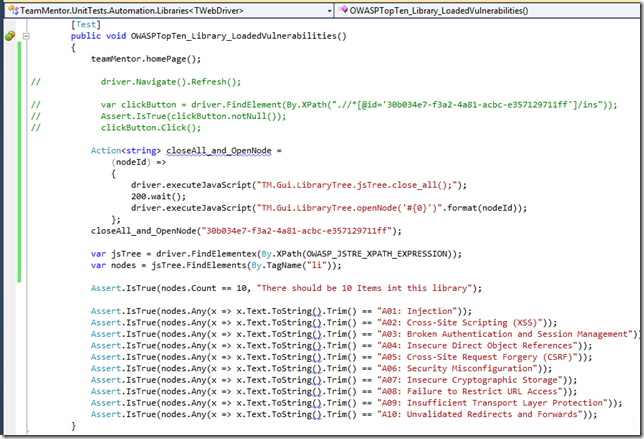
Task: Click the commented Assert.IsTrue(clickButton.notNull()) line
Action: [x=193, y=116]
